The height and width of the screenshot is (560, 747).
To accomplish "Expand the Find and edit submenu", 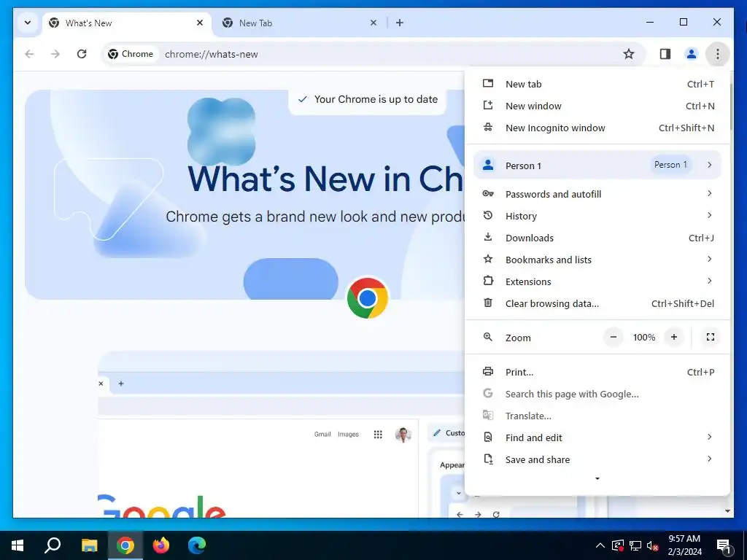I will (x=597, y=437).
